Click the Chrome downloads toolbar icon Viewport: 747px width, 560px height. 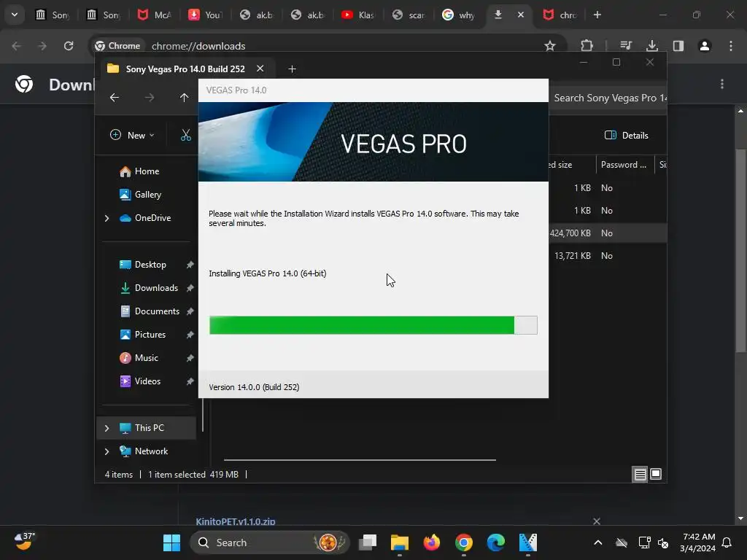click(x=652, y=46)
